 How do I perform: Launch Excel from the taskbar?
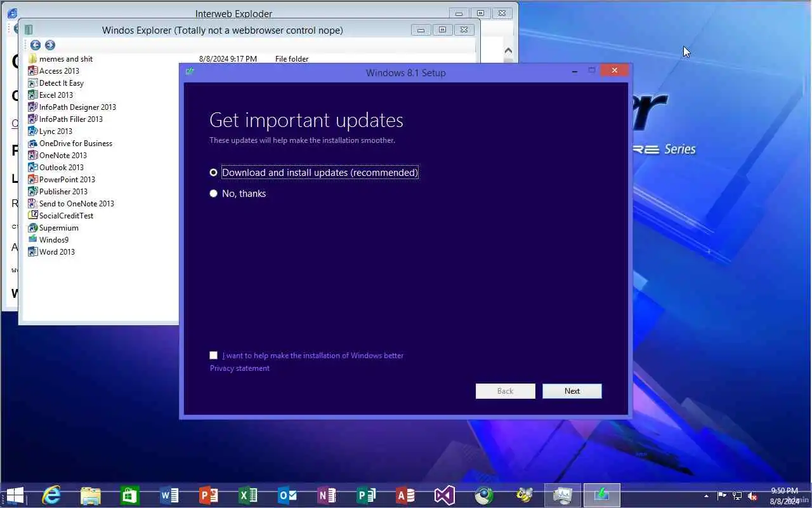coord(247,495)
